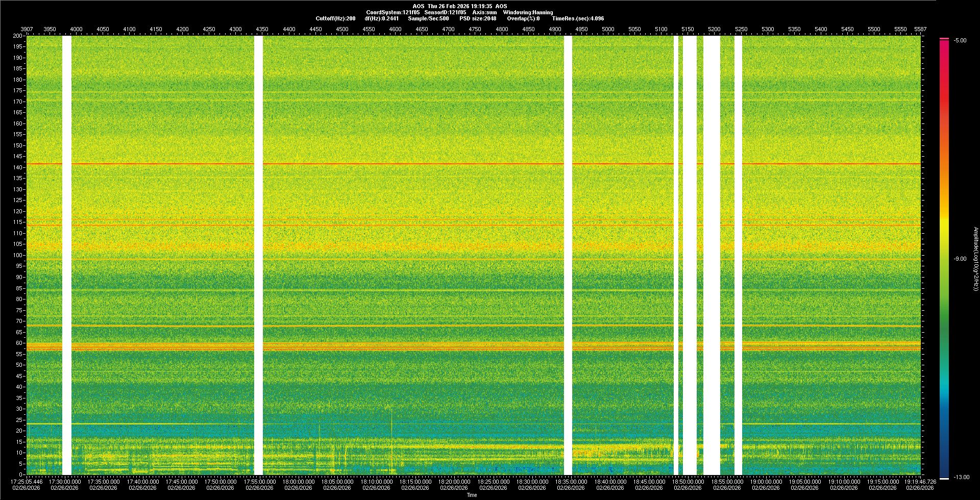Click the Time x-axis title
980x500 pixels.
click(x=472, y=495)
